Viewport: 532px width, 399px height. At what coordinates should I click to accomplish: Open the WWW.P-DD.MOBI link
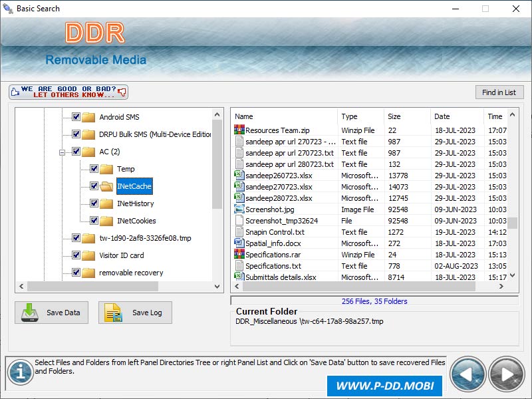(386, 386)
